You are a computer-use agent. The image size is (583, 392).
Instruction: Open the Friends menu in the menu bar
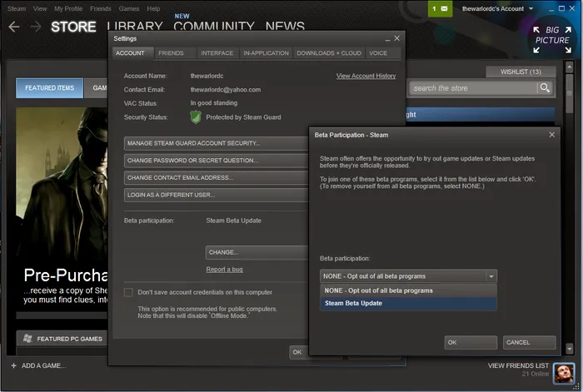point(101,8)
